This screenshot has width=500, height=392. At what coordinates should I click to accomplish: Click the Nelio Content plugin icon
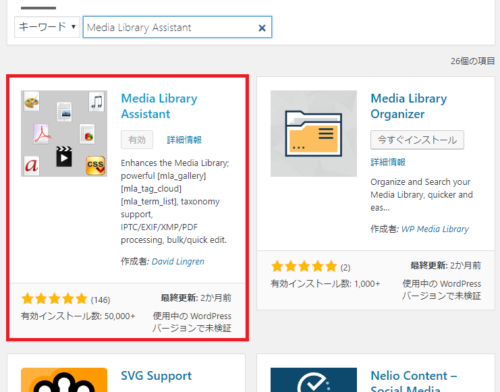(314, 380)
